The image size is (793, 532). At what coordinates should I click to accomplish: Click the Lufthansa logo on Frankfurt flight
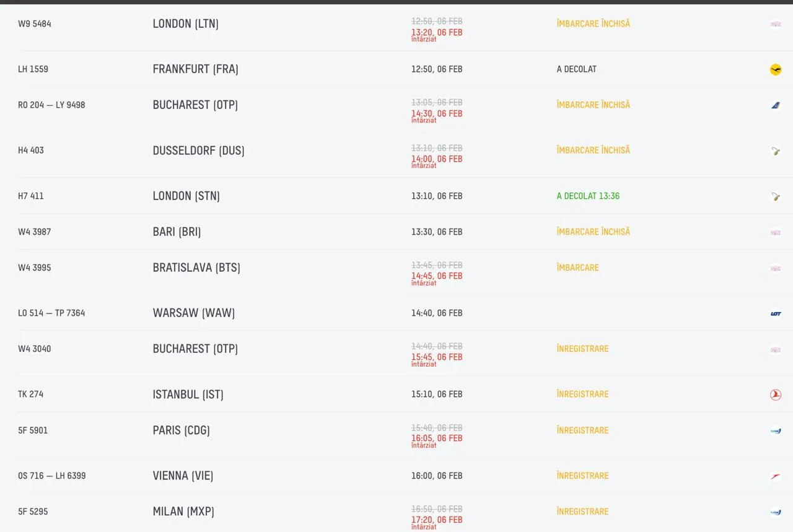point(775,69)
